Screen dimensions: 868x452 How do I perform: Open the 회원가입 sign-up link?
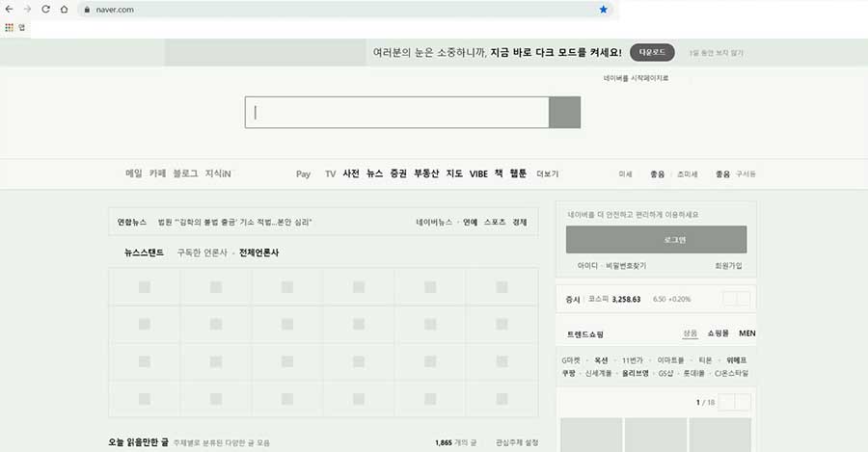pyautogui.click(x=728, y=266)
